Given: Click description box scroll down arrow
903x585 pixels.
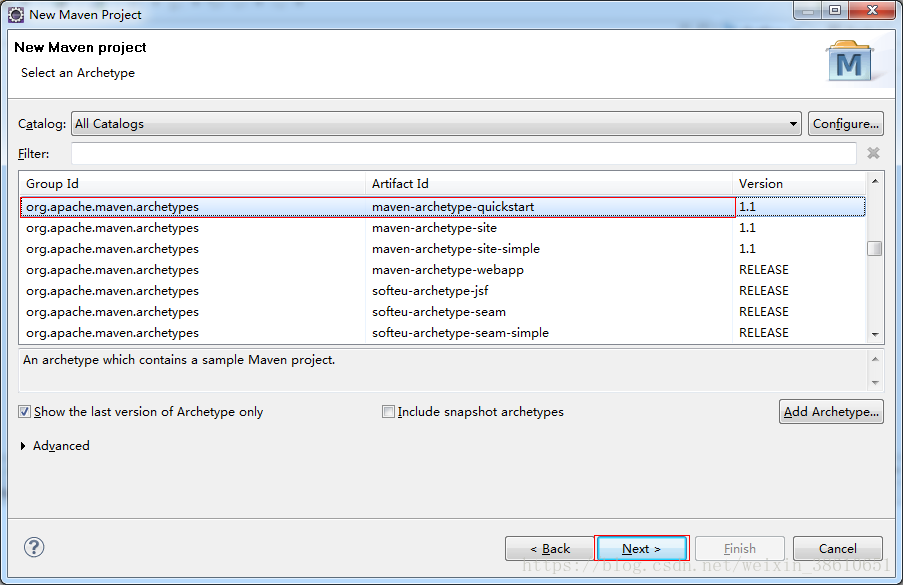Looking at the screenshot, I should [x=875, y=382].
